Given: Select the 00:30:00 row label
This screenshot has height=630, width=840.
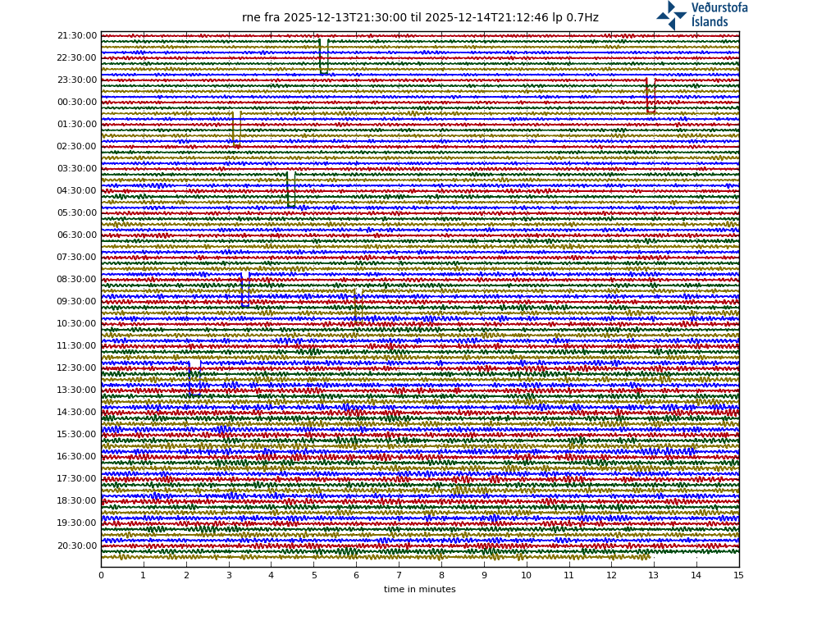Looking at the screenshot, I should [x=76, y=103].
